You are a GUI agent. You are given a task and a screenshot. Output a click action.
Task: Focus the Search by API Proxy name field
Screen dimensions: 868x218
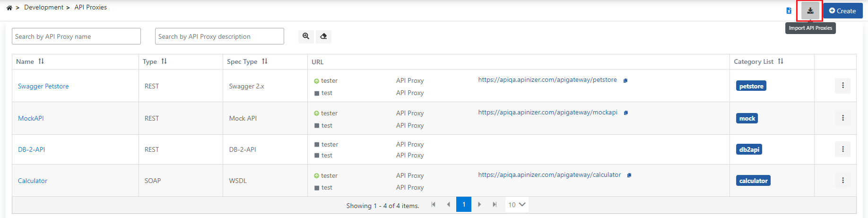coord(76,36)
